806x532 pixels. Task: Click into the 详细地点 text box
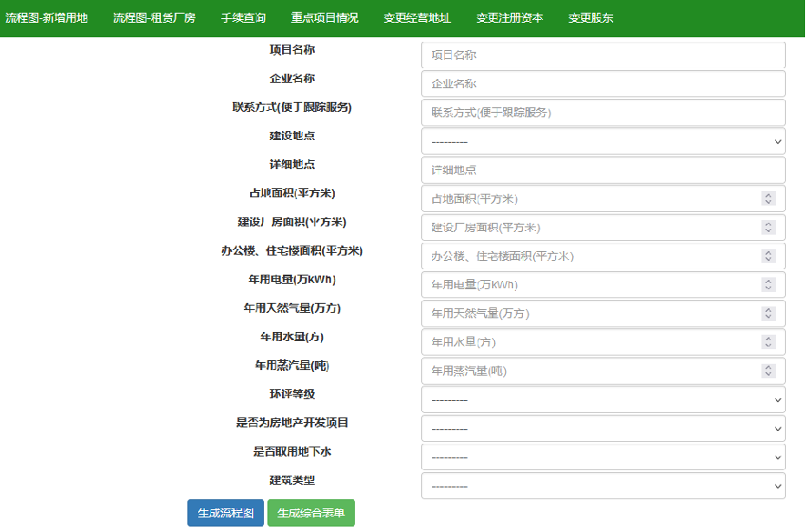click(x=603, y=170)
